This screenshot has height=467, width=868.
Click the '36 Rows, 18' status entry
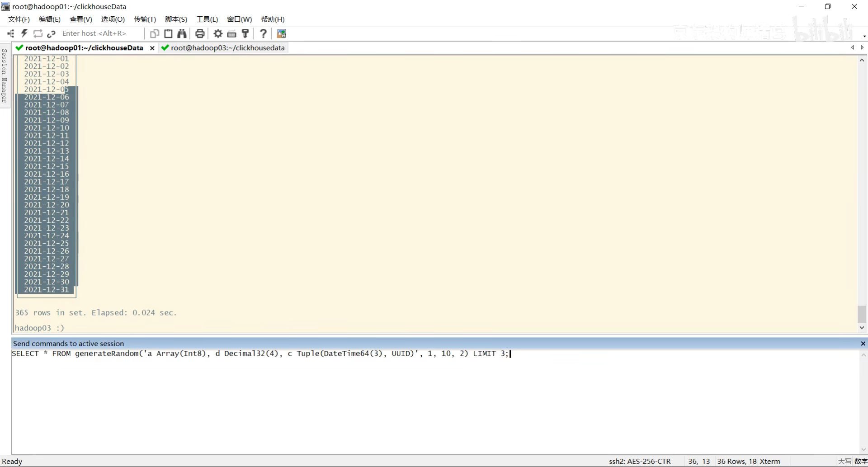[x=737, y=462]
